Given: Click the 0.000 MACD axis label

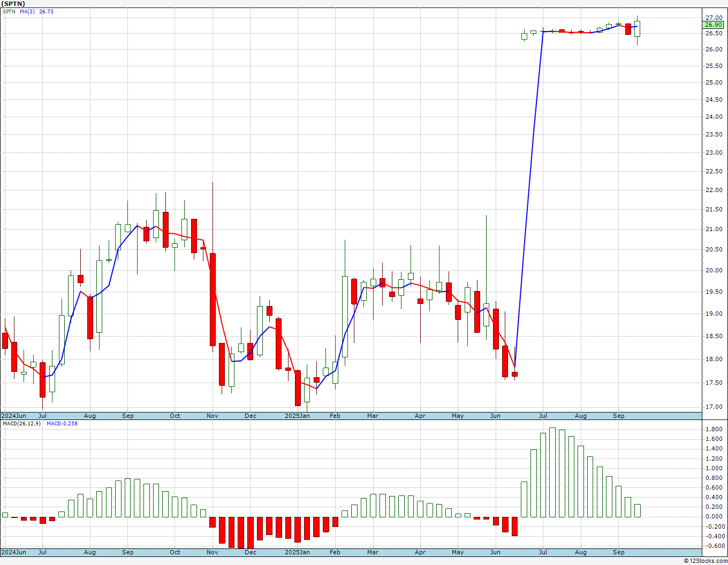Looking at the screenshot, I should click(715, 517).
